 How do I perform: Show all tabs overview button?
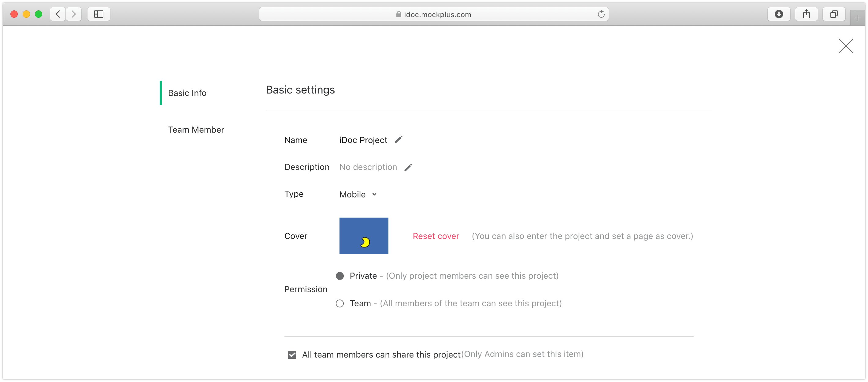pos(834,14)
